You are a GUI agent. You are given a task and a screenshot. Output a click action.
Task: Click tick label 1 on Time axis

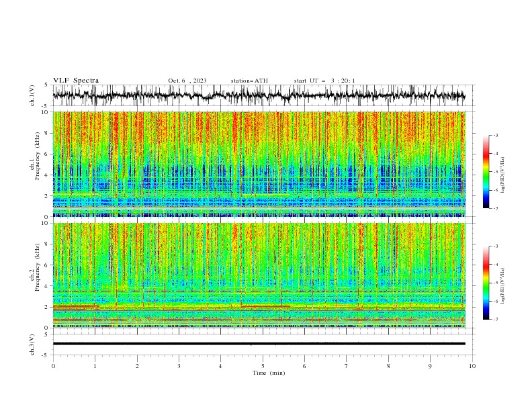(95, 366)
